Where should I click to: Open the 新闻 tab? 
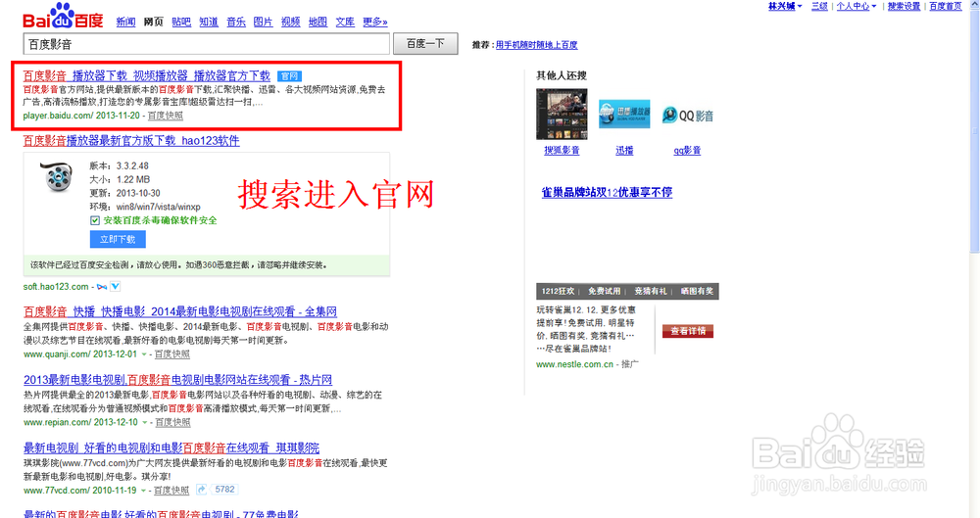[x=125, y=22]
